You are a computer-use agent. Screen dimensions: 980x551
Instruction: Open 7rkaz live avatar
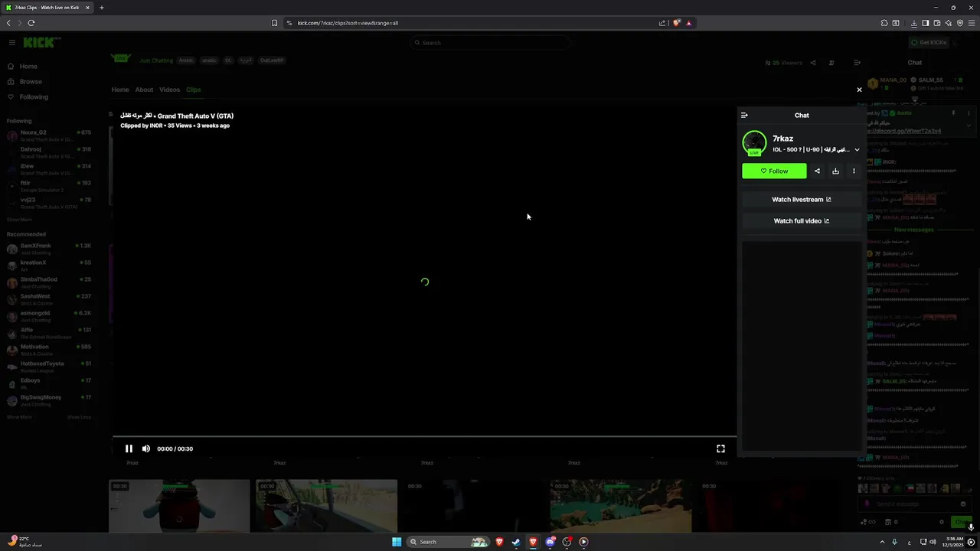tap(754, 143)
